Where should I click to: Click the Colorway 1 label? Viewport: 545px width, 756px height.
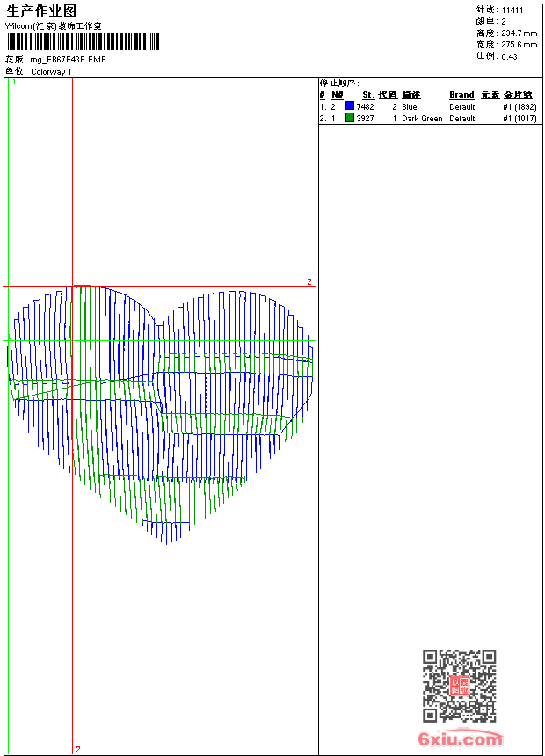click(51, 71)
